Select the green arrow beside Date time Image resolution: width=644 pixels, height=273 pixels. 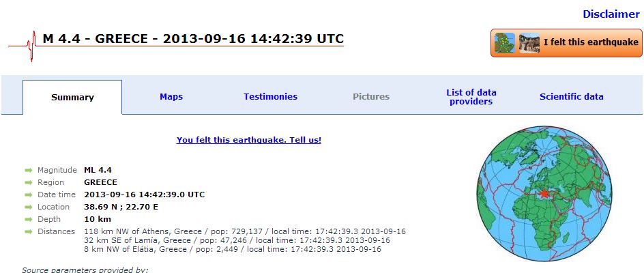coord(29,195)
